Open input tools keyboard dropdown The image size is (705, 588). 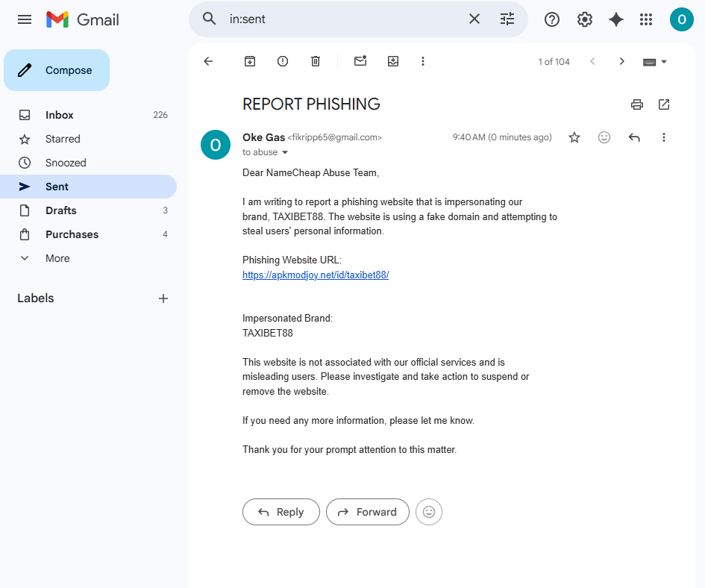click(655, 62)
